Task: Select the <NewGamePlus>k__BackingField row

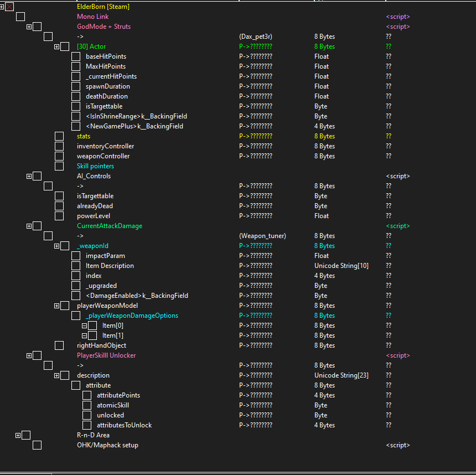Action: click(x=134, y=126)
